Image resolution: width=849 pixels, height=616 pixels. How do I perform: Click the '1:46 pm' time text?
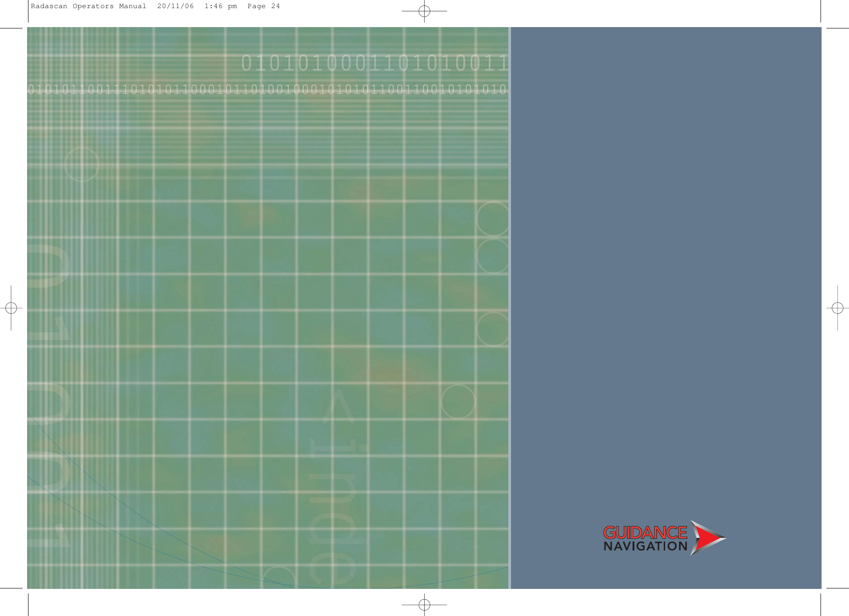coord(220,6)
